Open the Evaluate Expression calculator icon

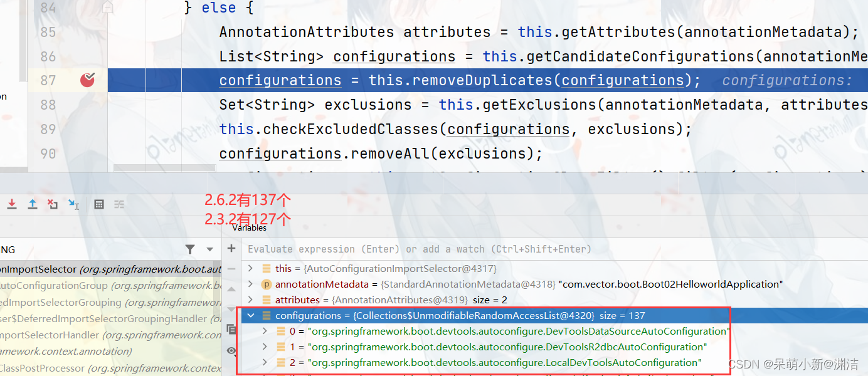[x=98, y=204]
